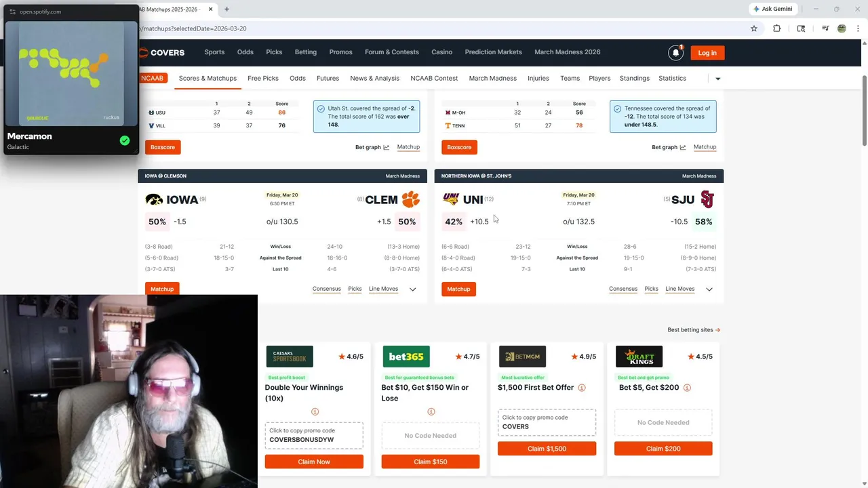
Task: Click the Covers site logo
Action: pos(162,52)
